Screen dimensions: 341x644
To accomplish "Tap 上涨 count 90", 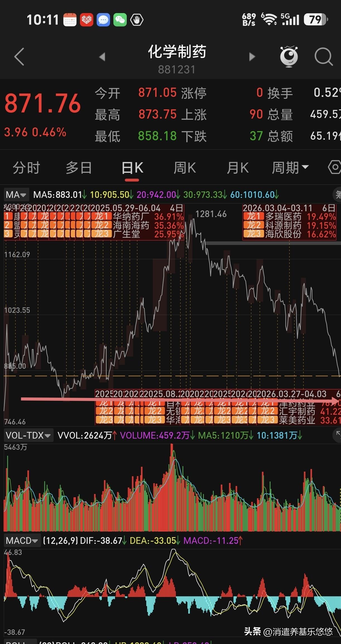I will pos(256,114).
